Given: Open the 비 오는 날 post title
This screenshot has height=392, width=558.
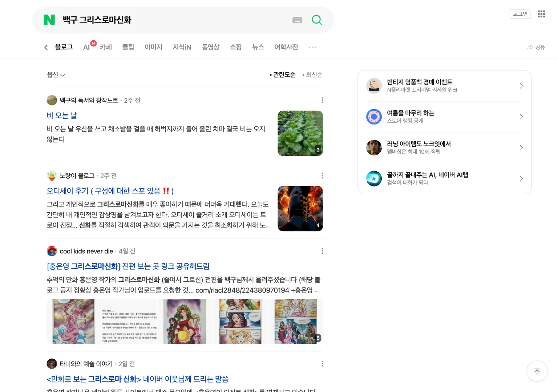Looking at the screenshot, I should [62, 115].
